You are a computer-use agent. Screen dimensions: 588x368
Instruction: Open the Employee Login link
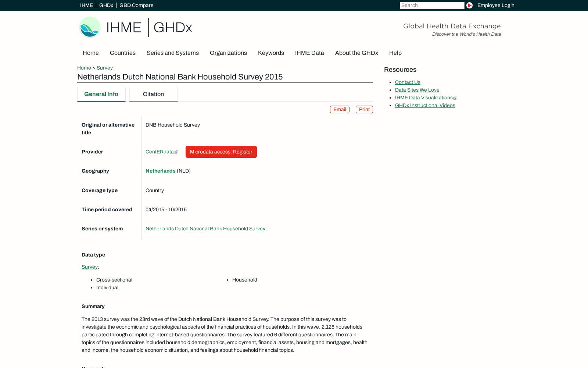point(496,6)
